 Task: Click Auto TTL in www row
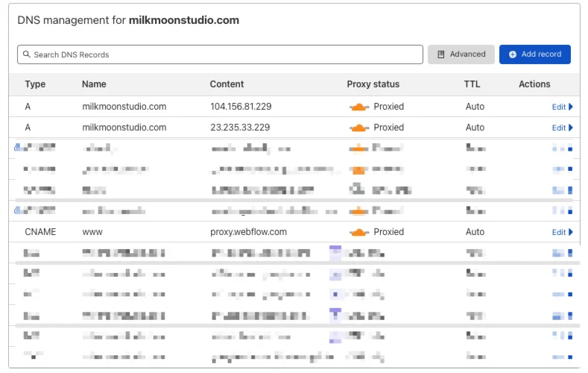pos(475,232)
